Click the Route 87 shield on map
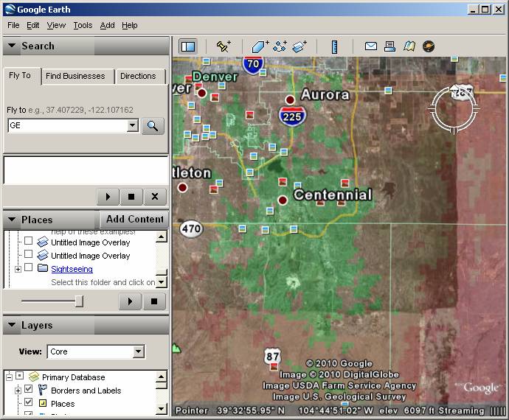509x420 pixels. pyautogui.click(x=272, y=357)
